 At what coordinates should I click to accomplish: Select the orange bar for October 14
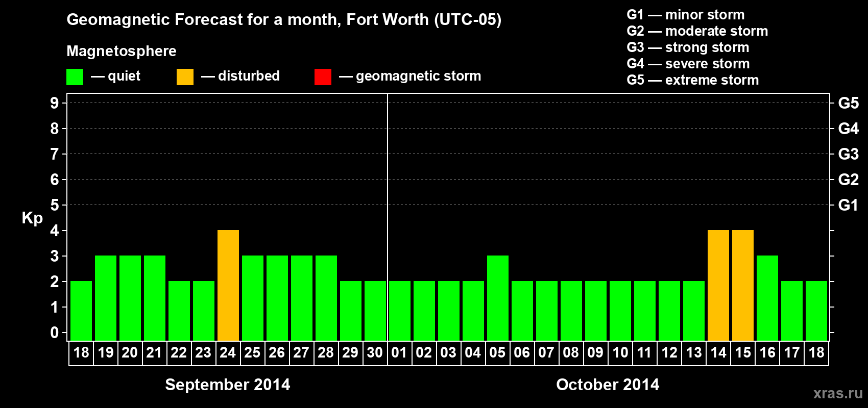718,286
